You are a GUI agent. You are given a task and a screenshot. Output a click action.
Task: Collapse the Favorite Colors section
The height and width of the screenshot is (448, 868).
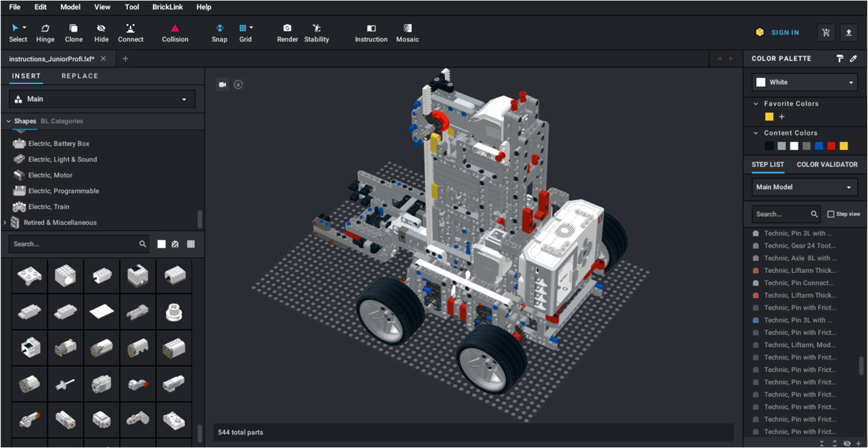pyautogui.click(x=756, y=103)
